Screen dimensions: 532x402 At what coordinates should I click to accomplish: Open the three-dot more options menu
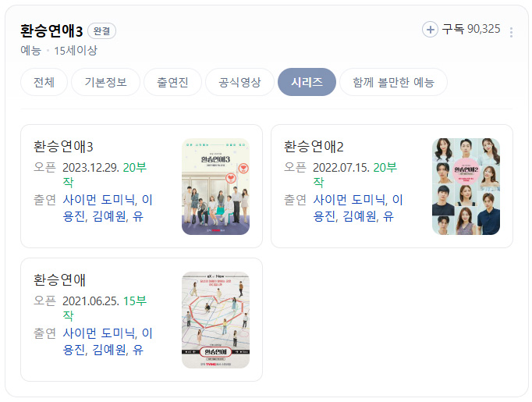click(511, 32)
